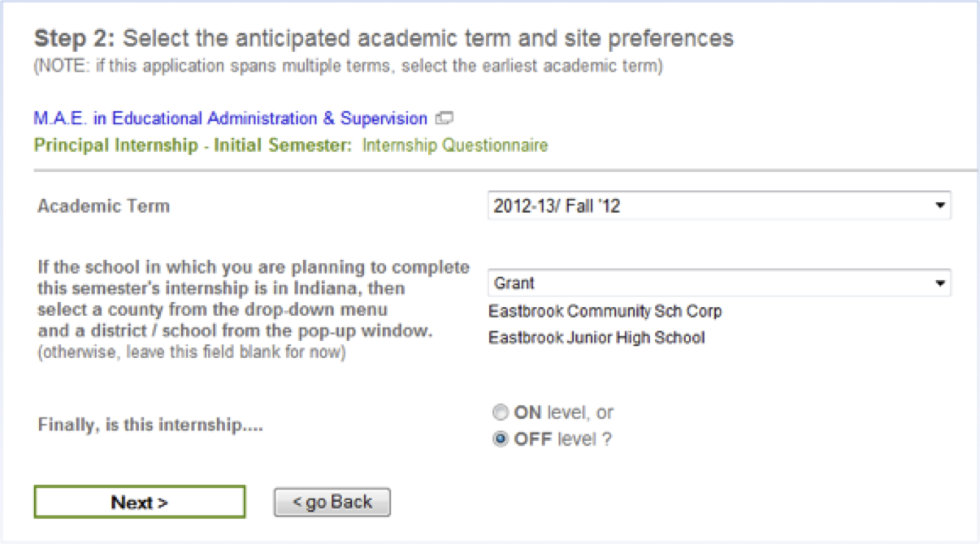The height and width of the screenshot is (544, 980).
Task: Select the OFF level radio button
Action: click(x=501, y=439)
